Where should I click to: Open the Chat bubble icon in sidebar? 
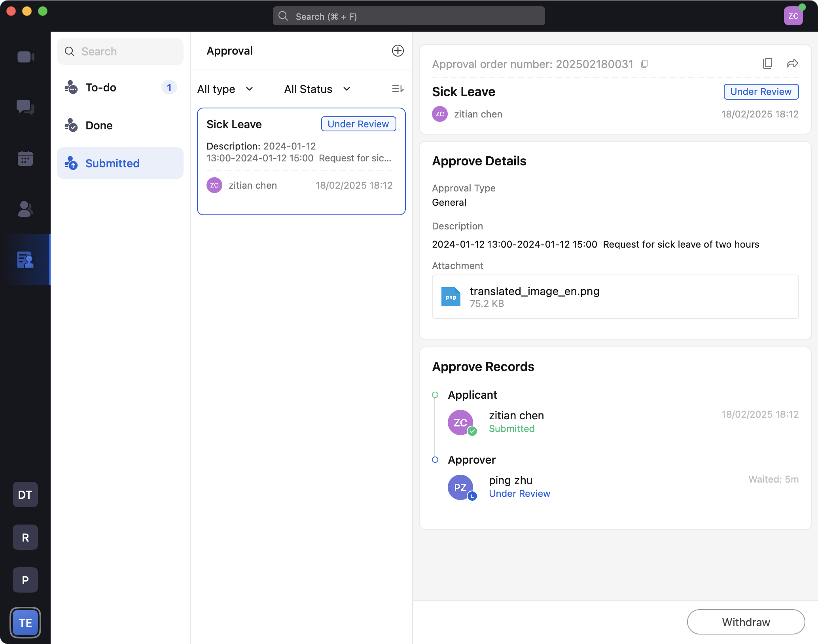coord(25,107)
